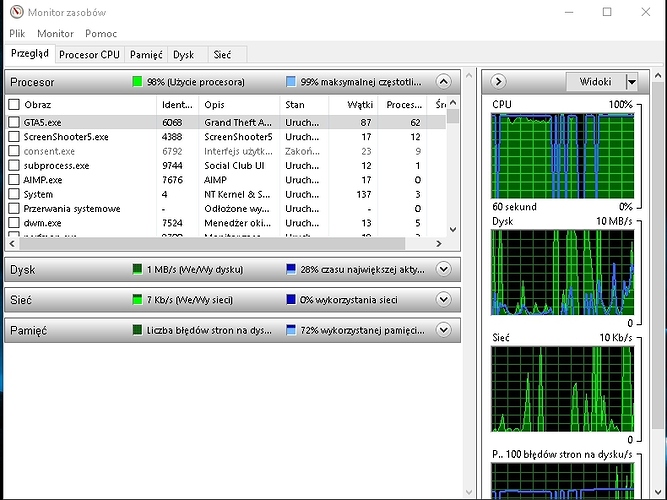This screenshot has width=667, height=500.
Task: Click the green Użycie procesora color indicator
Action: (137, 81)
